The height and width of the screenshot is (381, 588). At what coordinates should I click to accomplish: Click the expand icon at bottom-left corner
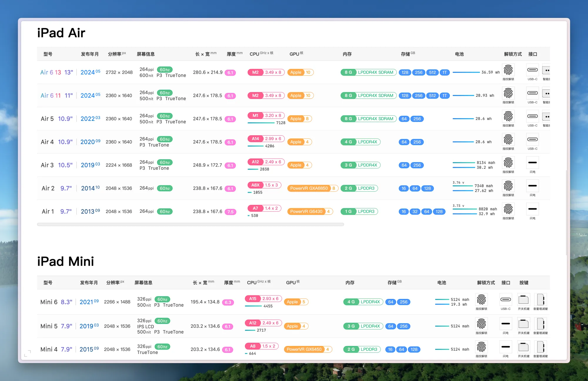pos(27,353)
